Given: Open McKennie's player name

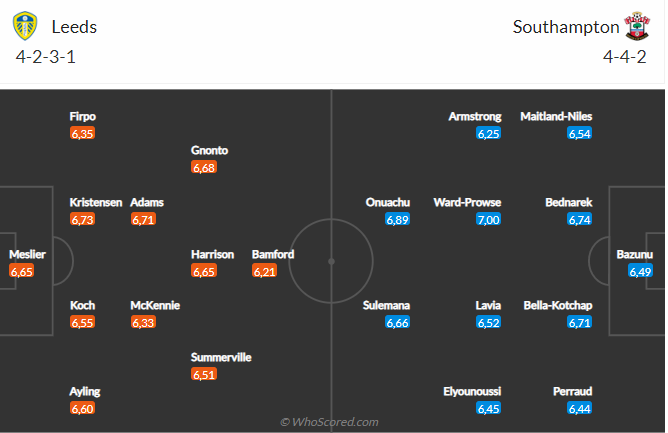Looking at the screenshot, I should pos(155,305).
